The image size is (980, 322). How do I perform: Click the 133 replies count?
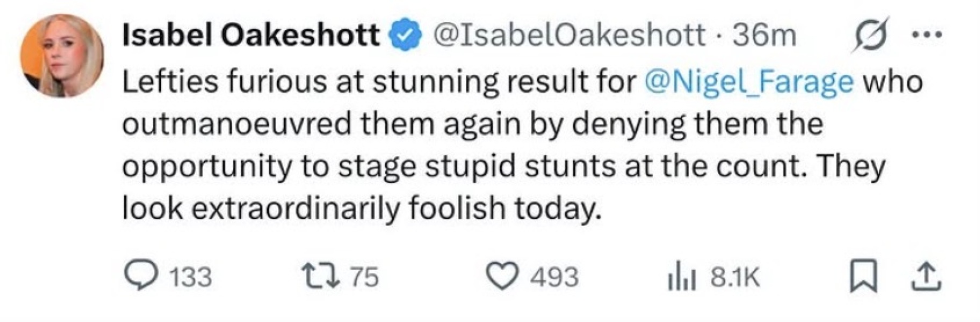click(x=191, y=277)
